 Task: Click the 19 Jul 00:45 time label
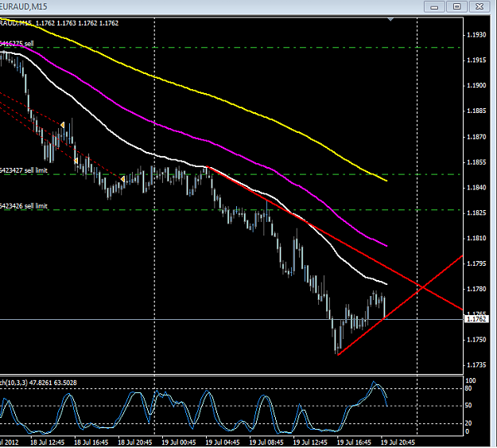[x=179, y=442]
